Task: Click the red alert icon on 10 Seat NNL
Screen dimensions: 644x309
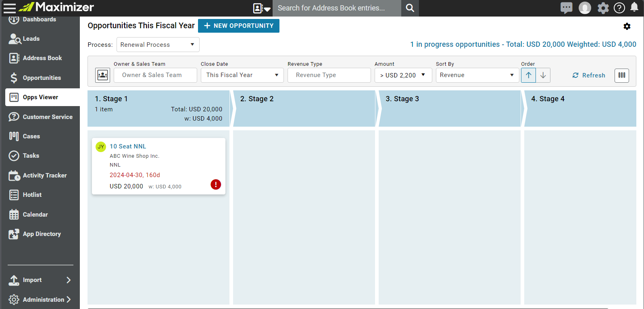Action: point(216,184)
